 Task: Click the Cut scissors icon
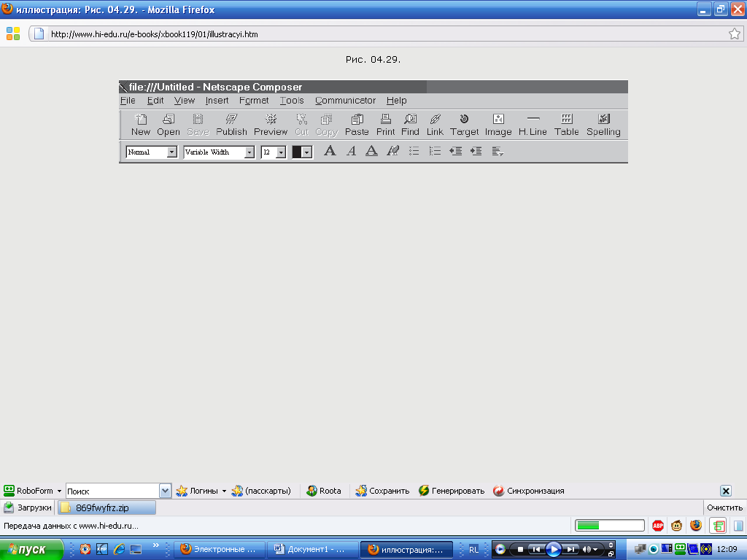click(x=301, y=119)
